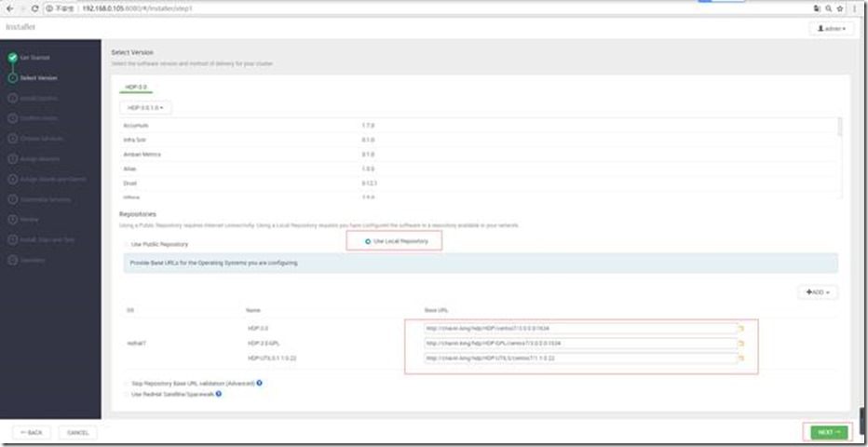Select the Use Local Repository radio

[x=368, y=242]
